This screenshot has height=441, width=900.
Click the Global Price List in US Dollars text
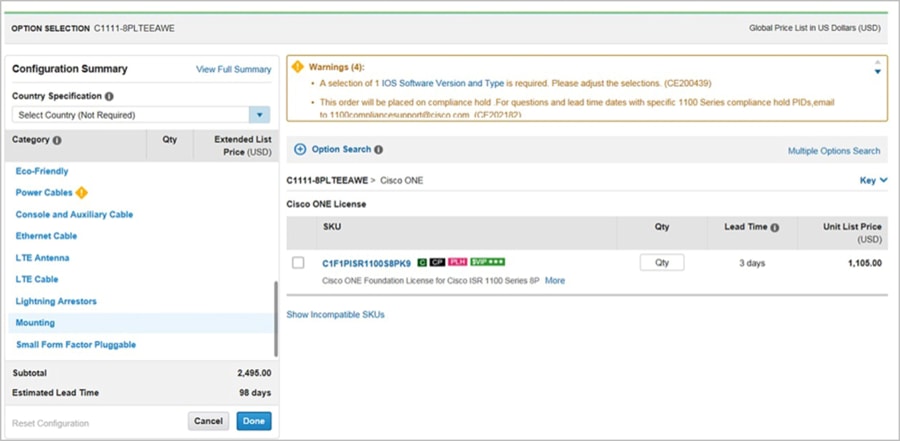tap(814, 28)
